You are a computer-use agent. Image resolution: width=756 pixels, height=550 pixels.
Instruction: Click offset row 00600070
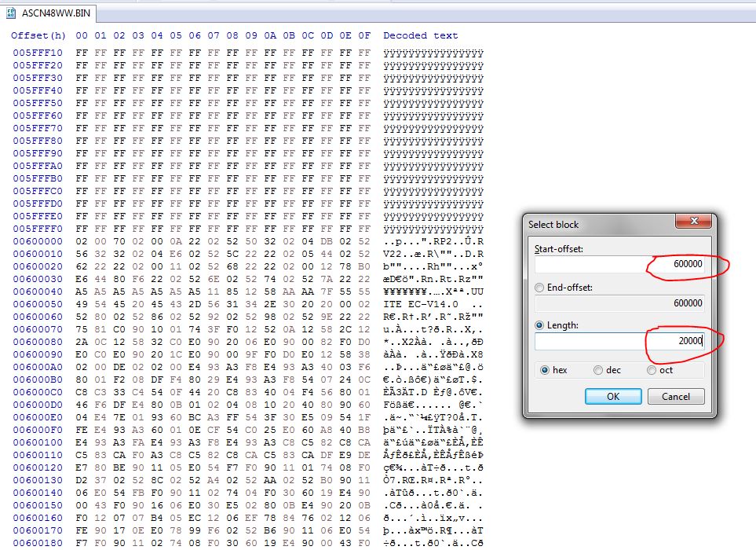(x=38, y=329)
